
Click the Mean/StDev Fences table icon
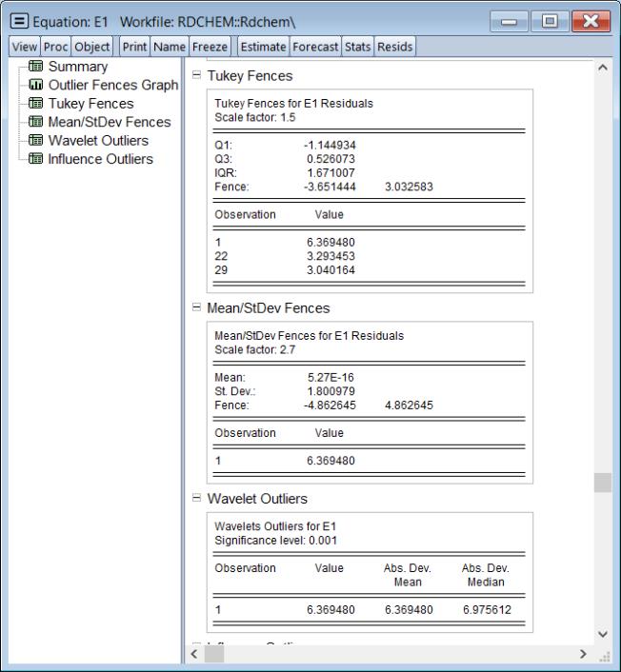click(37, 122)
